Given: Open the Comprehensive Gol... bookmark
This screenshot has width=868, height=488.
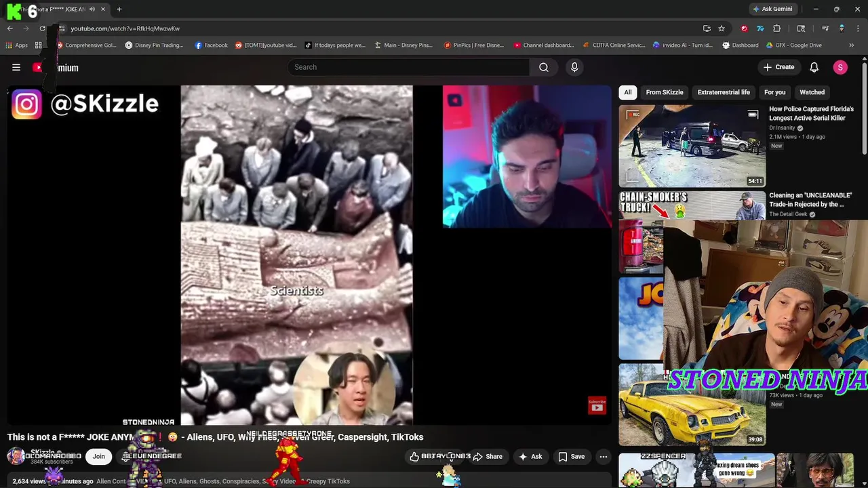Looking at the screenshot, I should click(x=87, y=45).
